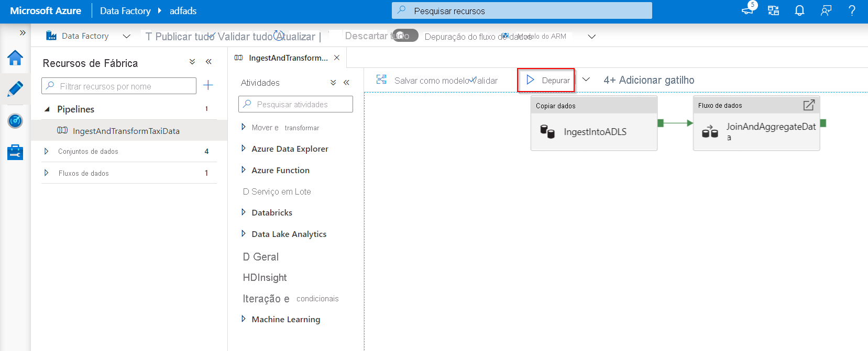Select the Author pencil icon in sidebar
868x351 pixels.
15,89
